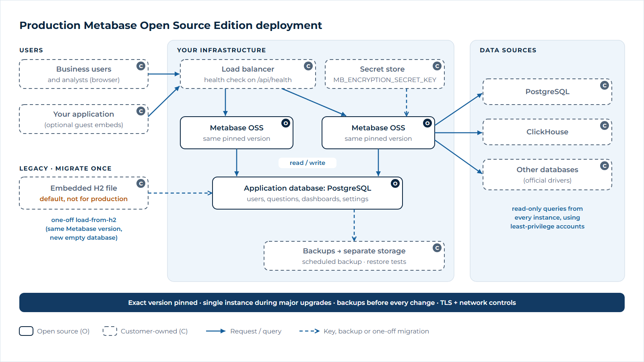Viewport: 644px width, 362px height.
Task: Click the diagram title 'Production Metabase Open Source Edition deployment'
Action: [171, 25]
